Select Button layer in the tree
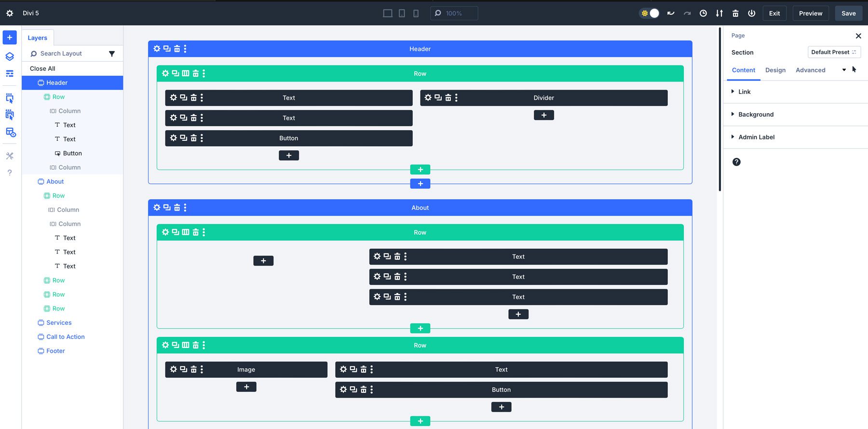This screenshot has height=429, width=868. [72, 153]
